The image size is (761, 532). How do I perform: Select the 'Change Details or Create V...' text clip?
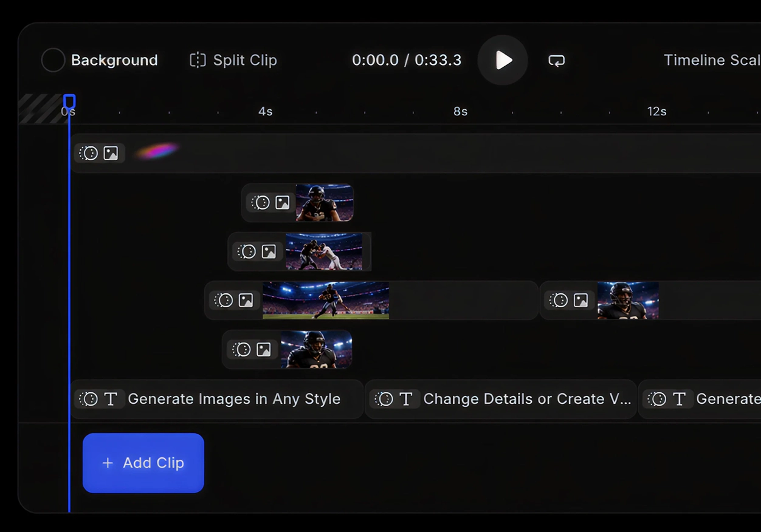(x=501, y=399)
